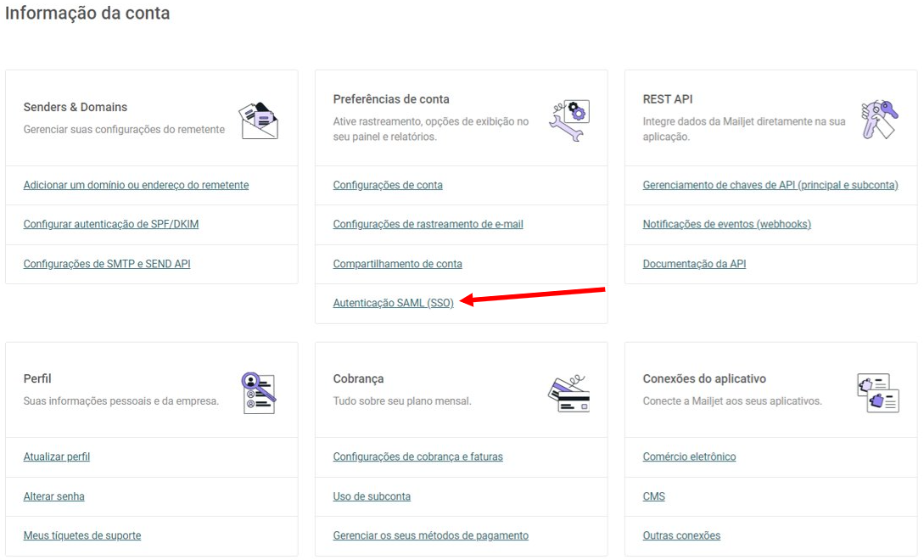This screenshot has height=560, width=924.
Task: Go to Configurações de SMTP e SEND API
Action: tap(107, 264)
